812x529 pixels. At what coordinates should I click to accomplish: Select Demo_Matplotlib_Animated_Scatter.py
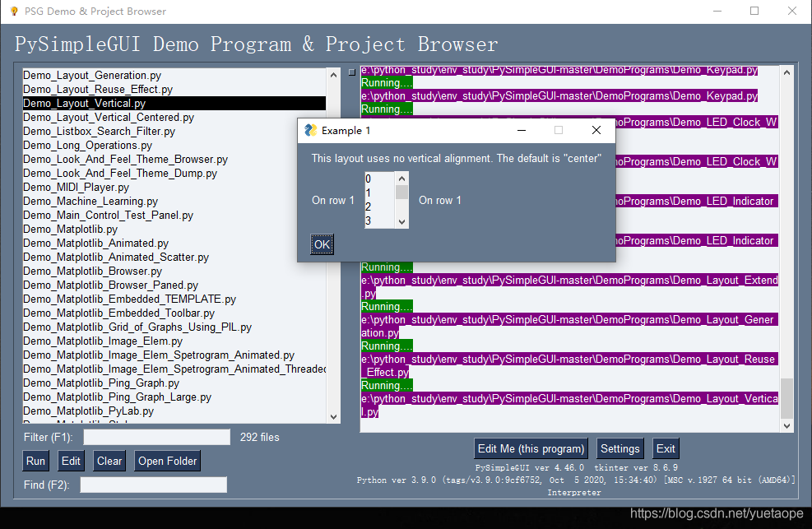click(x=174, y=258)
